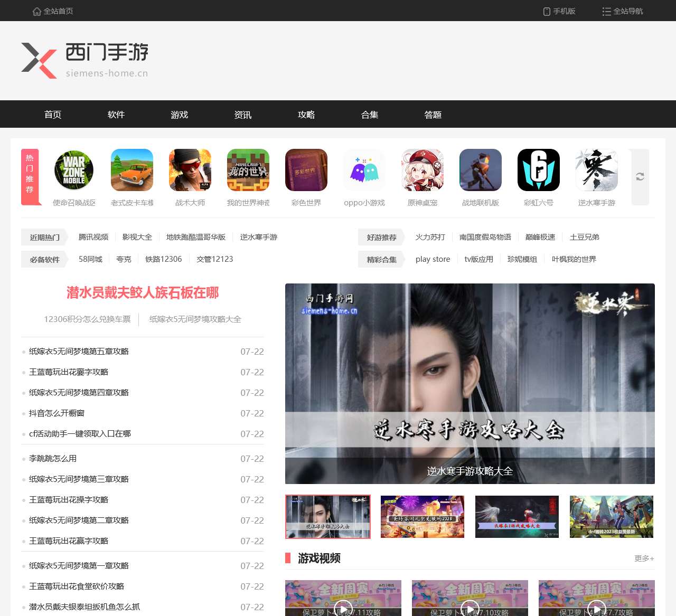Viewport: 676px width, 616px height.
Task: Open the oppo小游戏 game icon
Action: point(364,170)
